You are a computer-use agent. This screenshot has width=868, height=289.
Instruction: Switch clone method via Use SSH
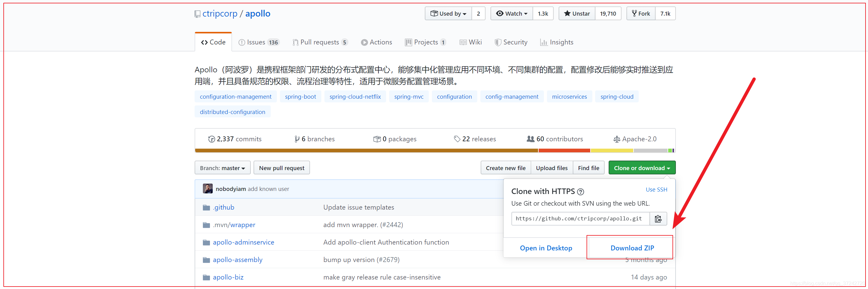coord(657,190)
